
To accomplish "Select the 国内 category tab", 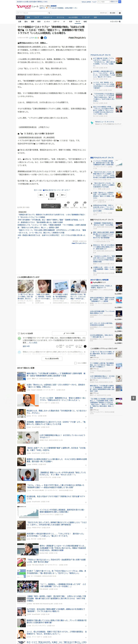I will [26, 21].
